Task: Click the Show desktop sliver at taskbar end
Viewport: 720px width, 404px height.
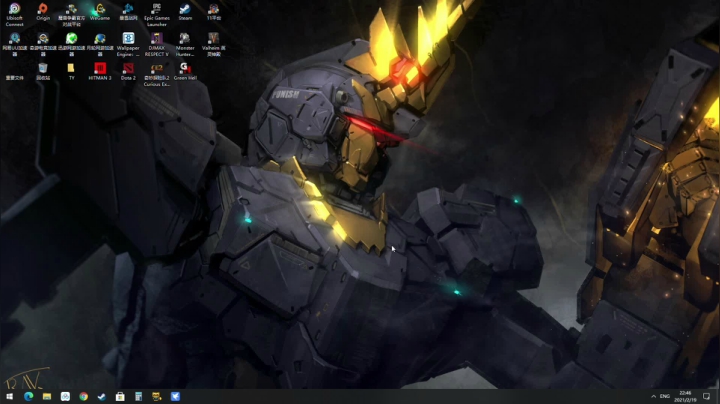Action: (718, 396)
